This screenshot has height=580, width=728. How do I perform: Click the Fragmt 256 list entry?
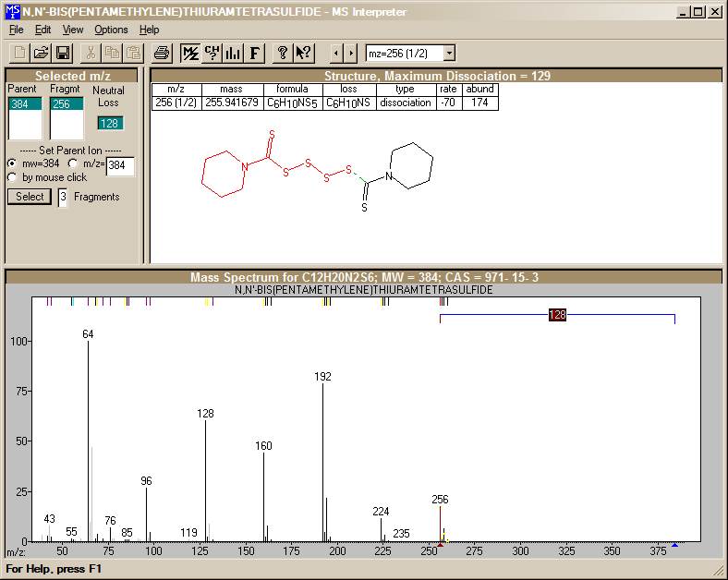coord(62,104)
